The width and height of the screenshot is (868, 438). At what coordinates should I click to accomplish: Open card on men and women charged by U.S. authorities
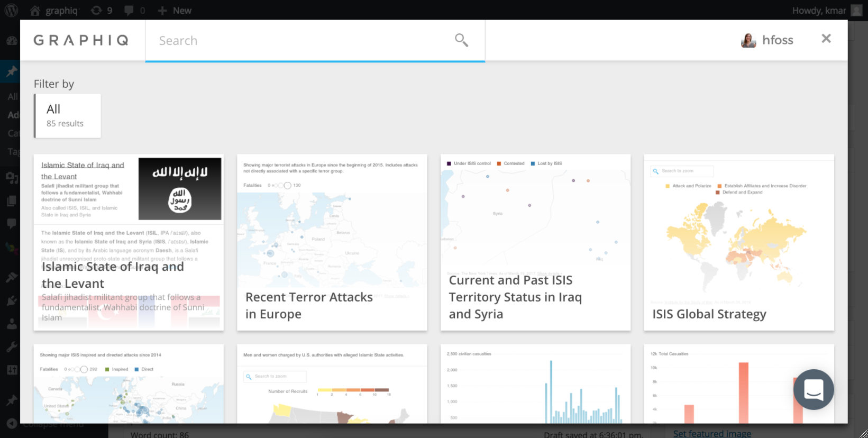click(x=332, y=384)
